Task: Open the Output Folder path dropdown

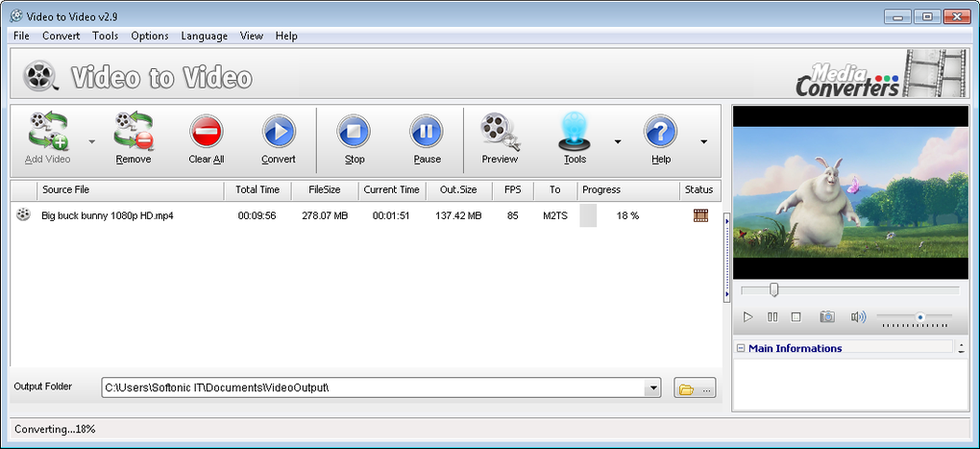Action: (x=653, y=388)
